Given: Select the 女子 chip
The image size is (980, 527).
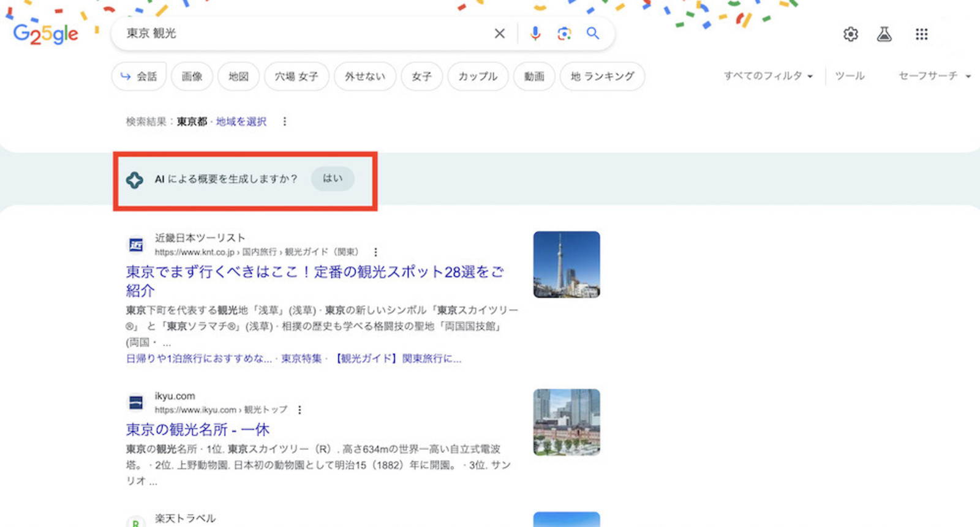Looking at the screenshot, I should 421,77.
